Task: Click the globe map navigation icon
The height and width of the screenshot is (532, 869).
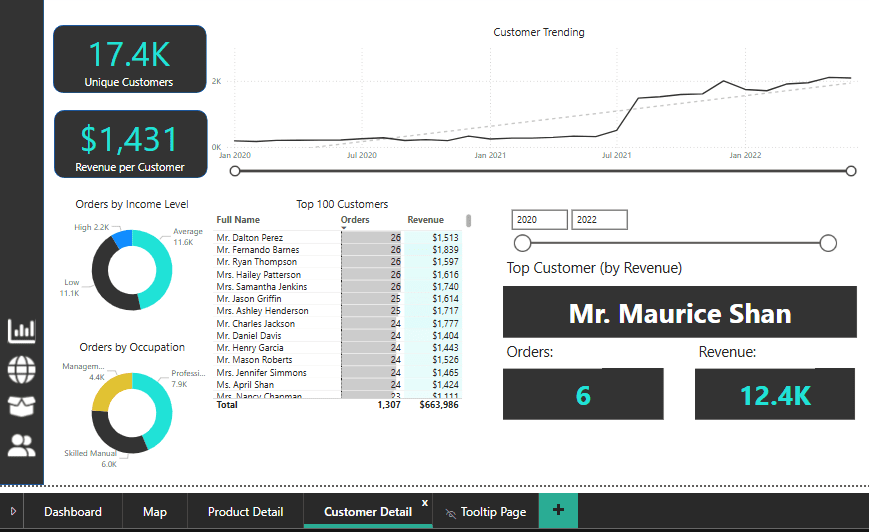Action: [22, 370]
